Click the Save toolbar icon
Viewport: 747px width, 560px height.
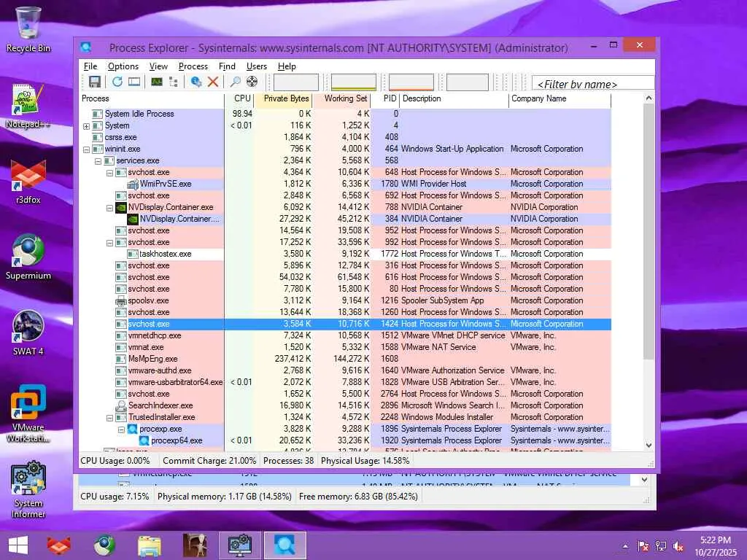[x=94, y=82]
